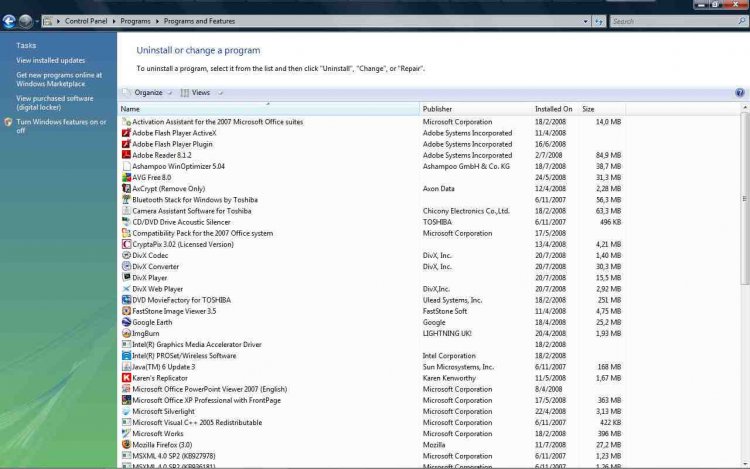Click into the Search box
Screen dimensions: 750x469
tap(673, 21)
